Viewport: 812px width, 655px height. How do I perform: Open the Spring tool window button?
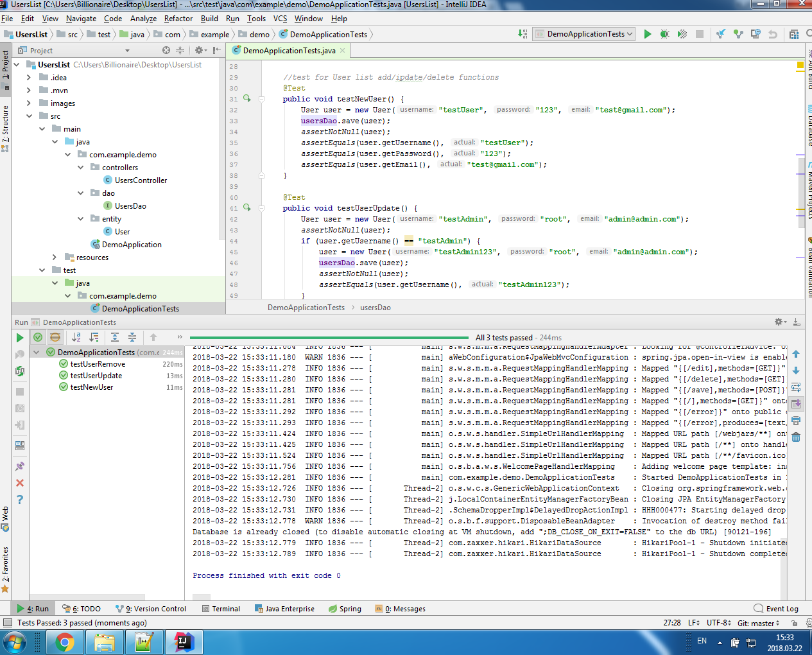click(x=345, y=609)
